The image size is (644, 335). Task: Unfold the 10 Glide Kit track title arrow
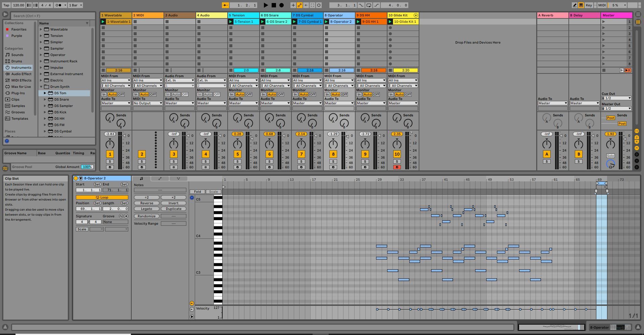tap(416, 15)
